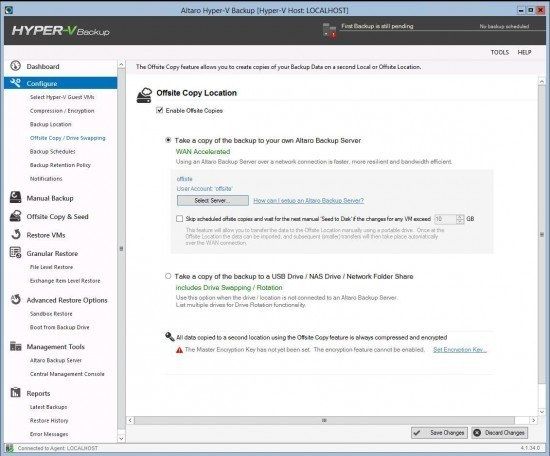Click the Reports chart icon

pyautogui.click(x=15, y=393)
